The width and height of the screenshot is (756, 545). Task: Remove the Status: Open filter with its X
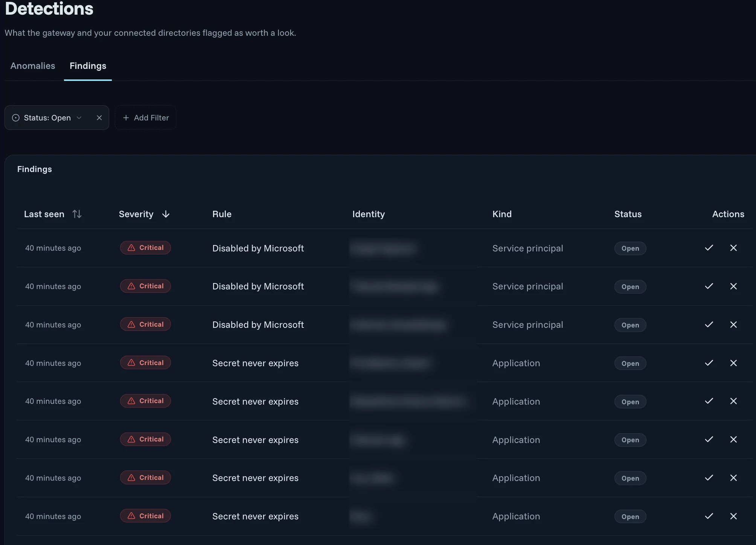[x=99, y=118]
